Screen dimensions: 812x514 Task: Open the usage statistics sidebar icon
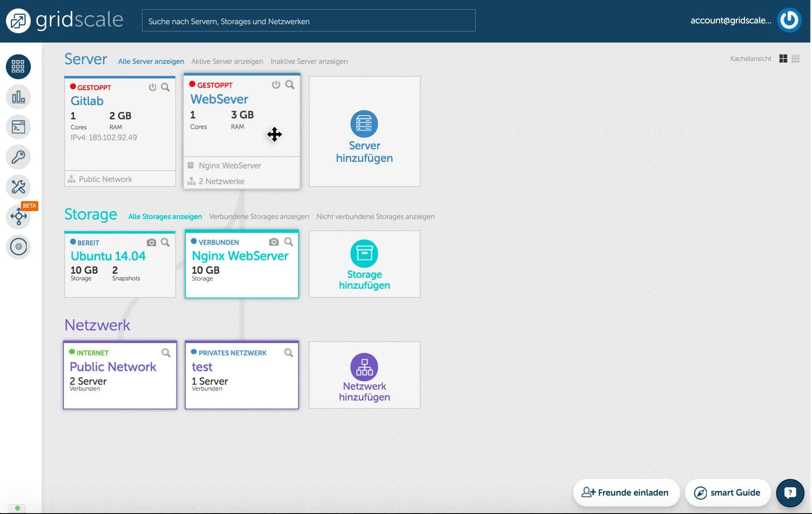pos(18,97)
